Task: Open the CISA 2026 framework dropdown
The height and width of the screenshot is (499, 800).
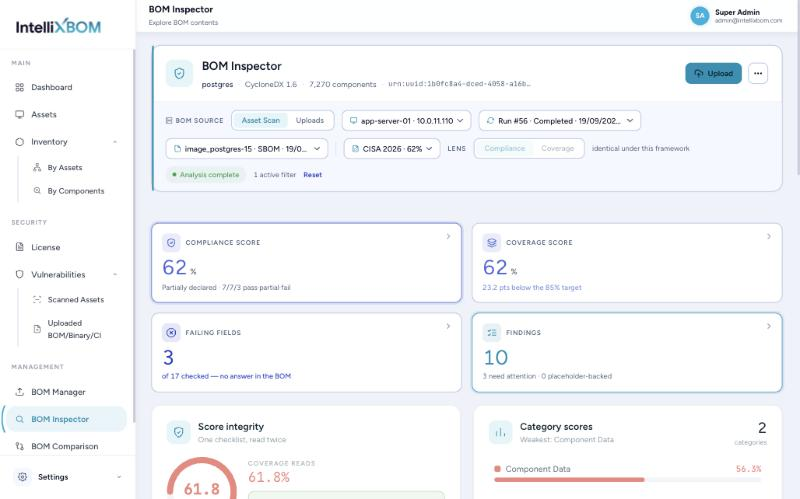Action: coord(392,148)
